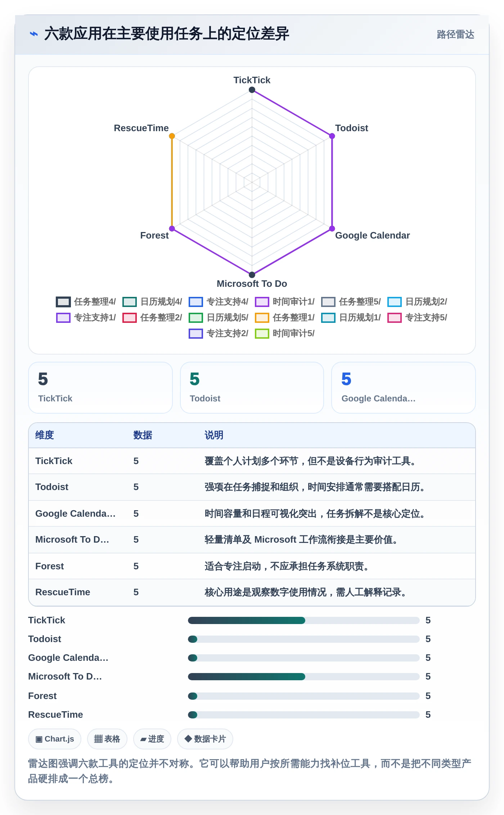Click the Todoist progress bar

(304, 639)
